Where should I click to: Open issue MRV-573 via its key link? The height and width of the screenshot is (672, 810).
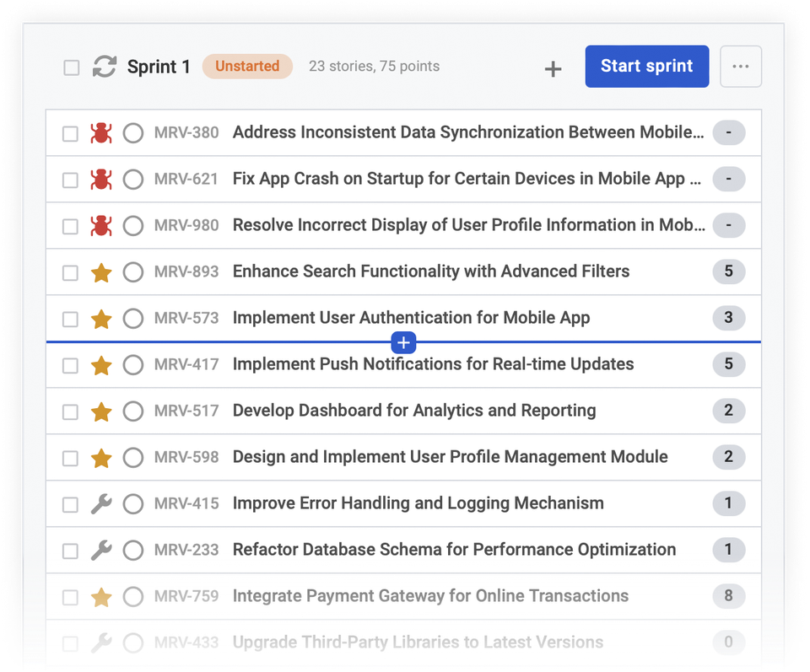click(x=186, y=318)
